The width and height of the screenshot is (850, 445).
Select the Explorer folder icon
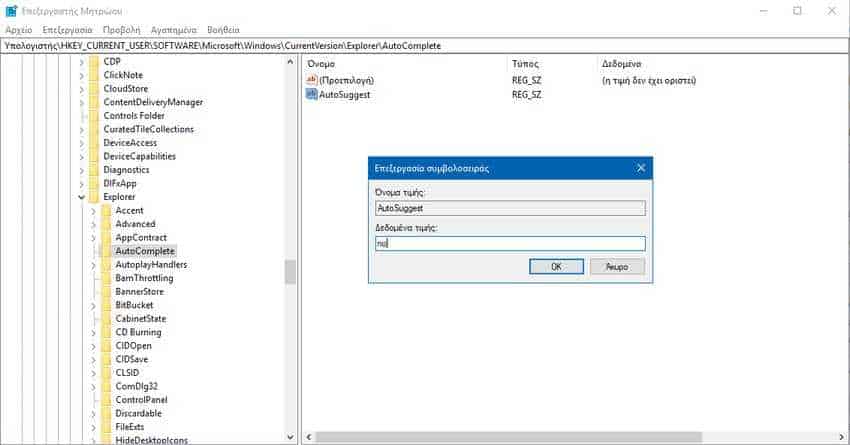point(94,197)
